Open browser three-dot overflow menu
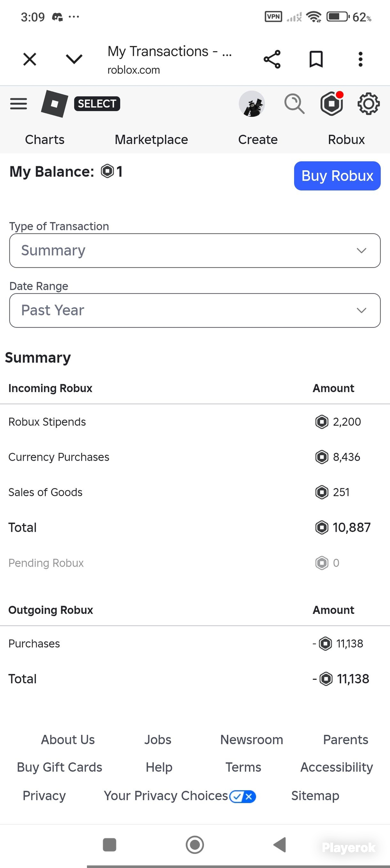 click(360, 59)
